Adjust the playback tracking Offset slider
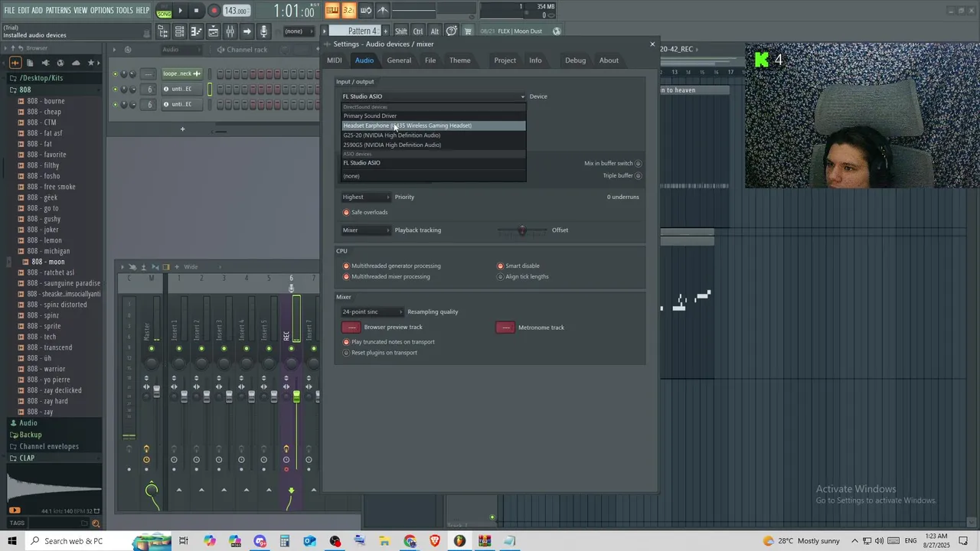The width and height of the screenshot is (980, 551). click(522, 230)
